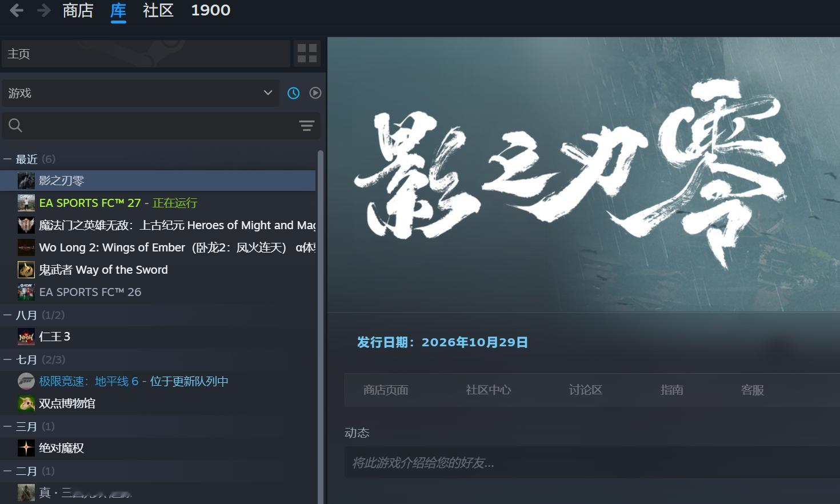
Task: Select 魔法门之英雄无敌：上古纪元 entry
Action: pos(158,225)
